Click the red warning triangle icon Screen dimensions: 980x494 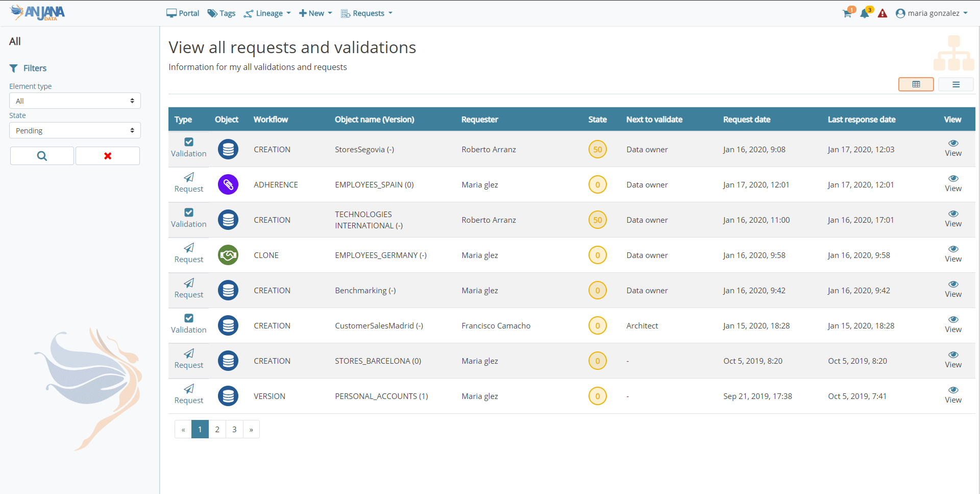[883, 14]
